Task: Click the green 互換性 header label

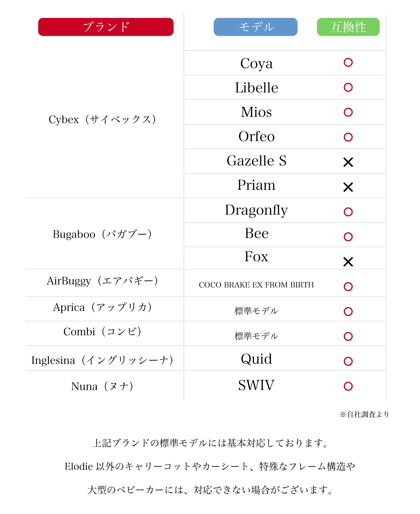Action: 348,27
